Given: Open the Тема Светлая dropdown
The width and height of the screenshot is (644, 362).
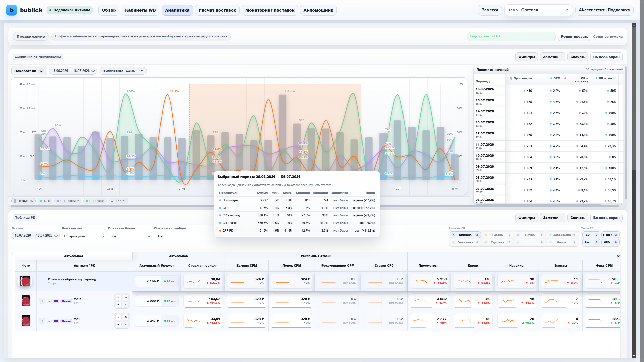Looking at the screenshot, I should (x=538, y=10).
